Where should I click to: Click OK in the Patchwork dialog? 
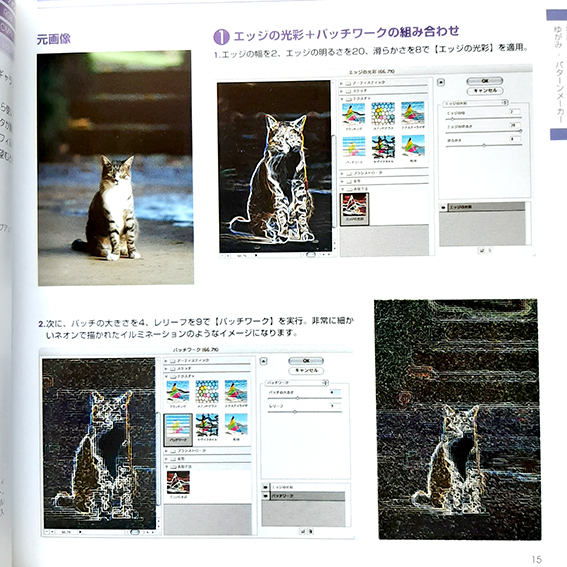(x=306, y=361)
